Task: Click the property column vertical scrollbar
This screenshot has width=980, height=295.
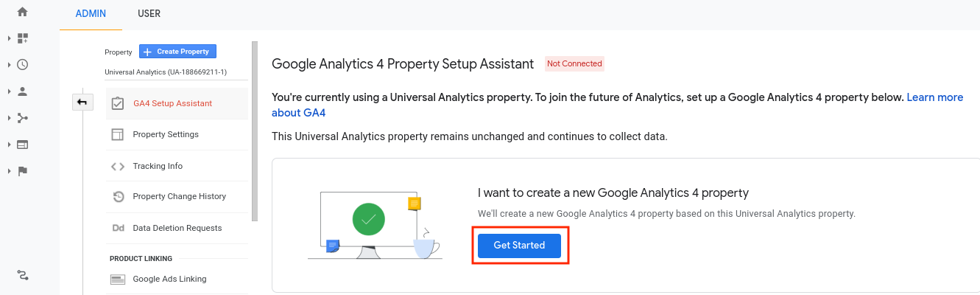Action: tap(255, 133)
